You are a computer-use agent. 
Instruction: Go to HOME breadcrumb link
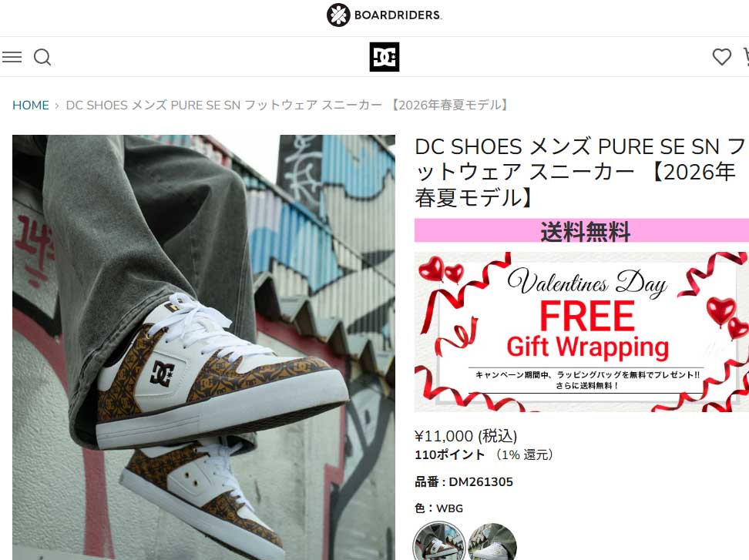31,105
